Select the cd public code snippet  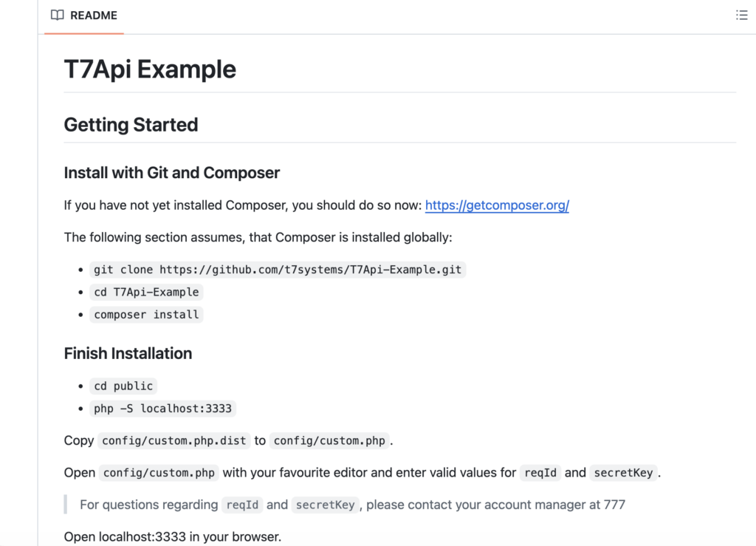tap(123, 386)
